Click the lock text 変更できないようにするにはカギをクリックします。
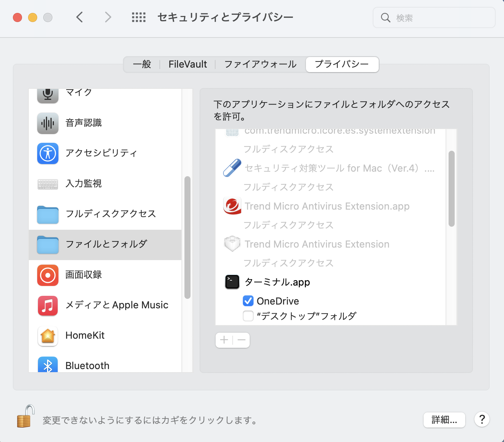This screenshot has width=504, height=442. point(151,420)
